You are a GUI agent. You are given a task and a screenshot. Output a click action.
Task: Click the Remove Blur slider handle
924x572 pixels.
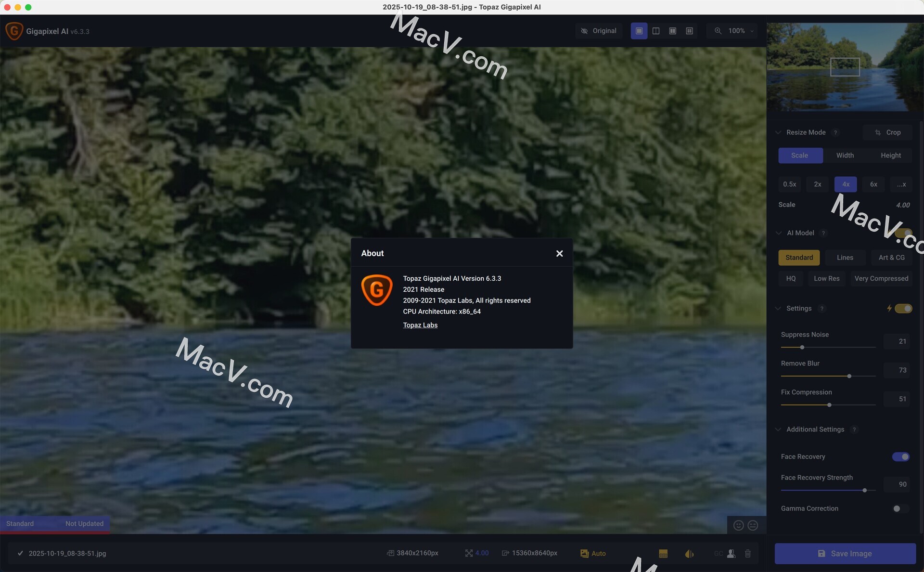coord(849,376)
